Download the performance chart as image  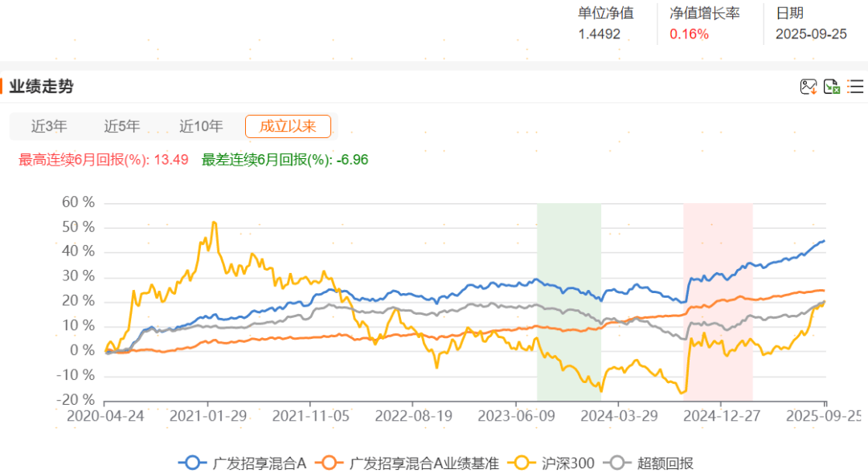(808, 87)
